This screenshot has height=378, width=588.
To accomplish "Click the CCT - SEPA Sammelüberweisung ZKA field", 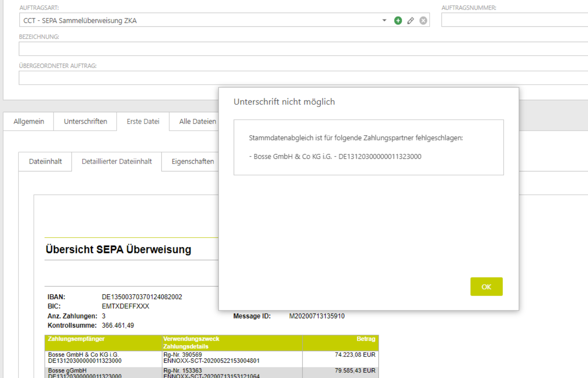I will click(x=197, y=21).
